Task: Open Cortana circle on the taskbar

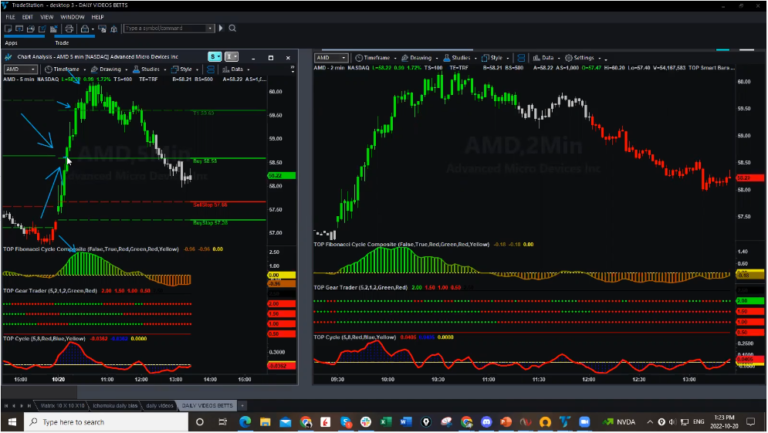Action: 199,422
